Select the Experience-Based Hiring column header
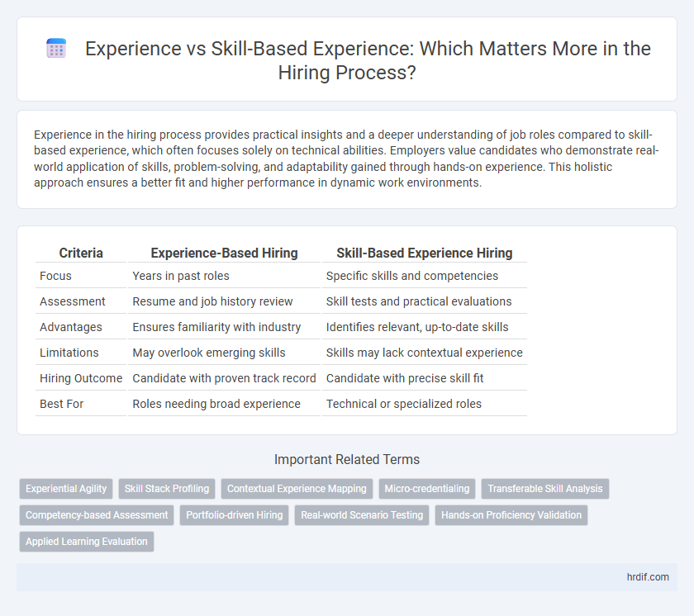Viewport: 694px width, 616px height. click(x=225, y=253)
